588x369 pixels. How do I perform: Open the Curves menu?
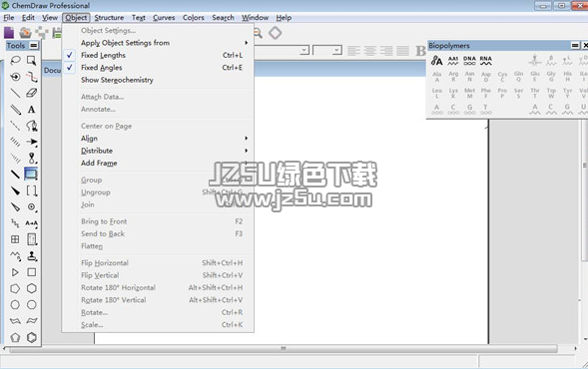(164, 18)
